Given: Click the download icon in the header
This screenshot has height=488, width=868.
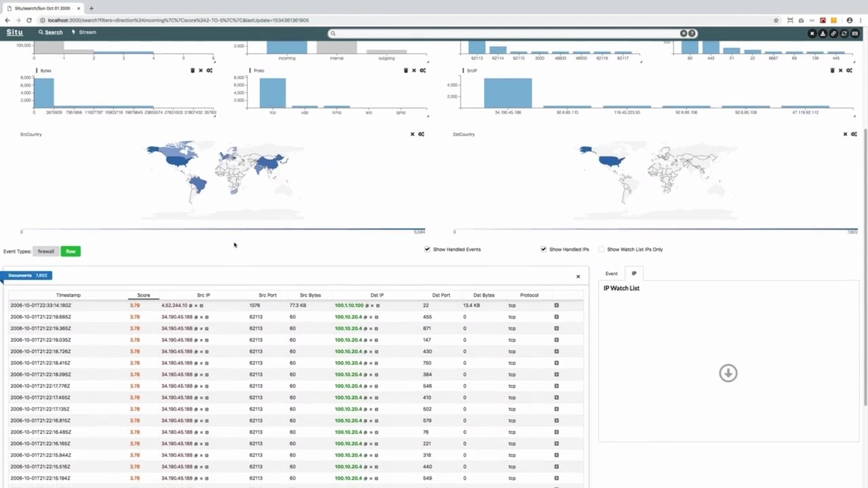Looking at the screenshot, I should 823,33.
